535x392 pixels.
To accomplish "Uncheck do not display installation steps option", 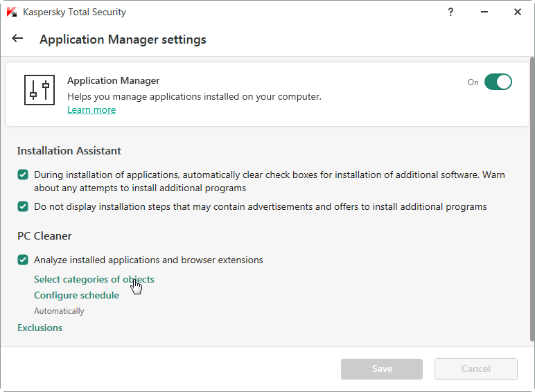I will 23,206.
